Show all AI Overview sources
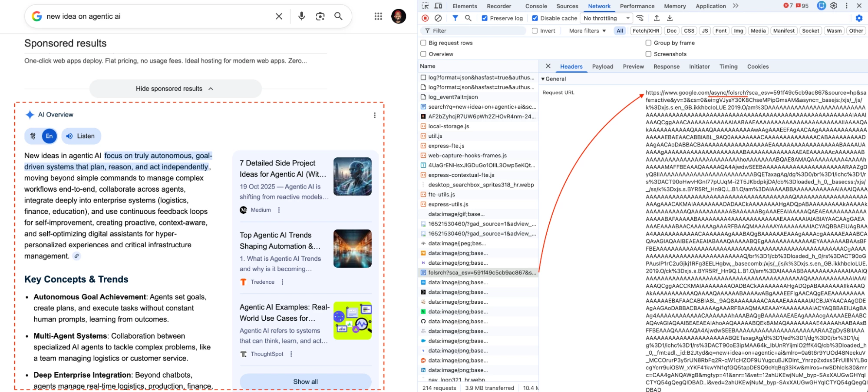 coord(305,382)
